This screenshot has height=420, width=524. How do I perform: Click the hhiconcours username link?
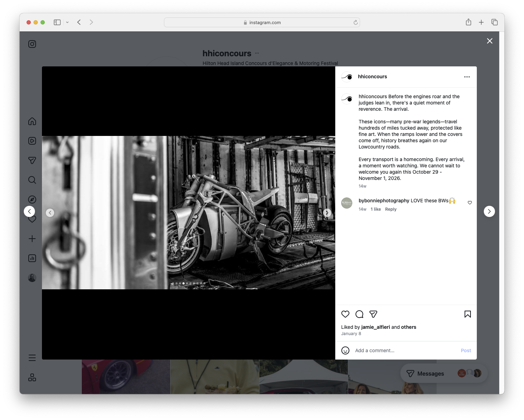(373, 77)
